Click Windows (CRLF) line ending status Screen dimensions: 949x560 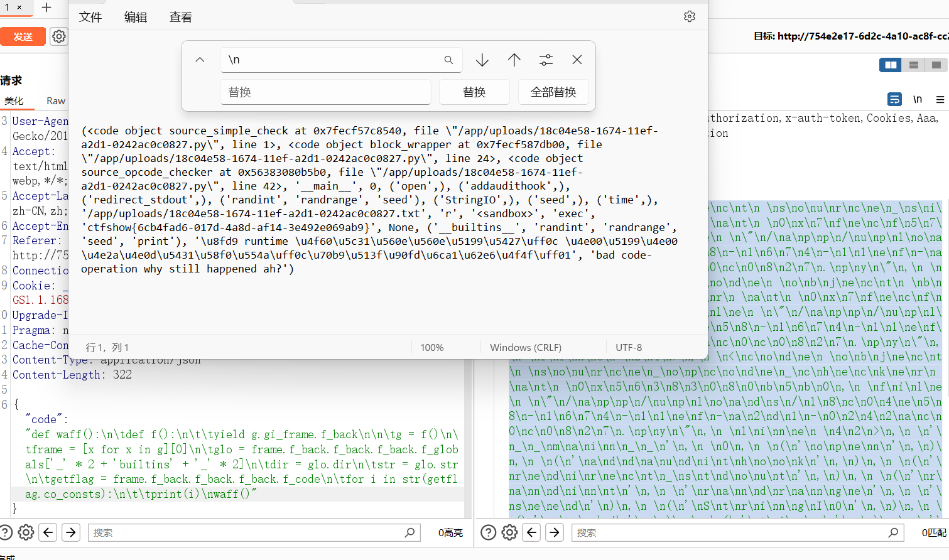(x=526, y=347)
